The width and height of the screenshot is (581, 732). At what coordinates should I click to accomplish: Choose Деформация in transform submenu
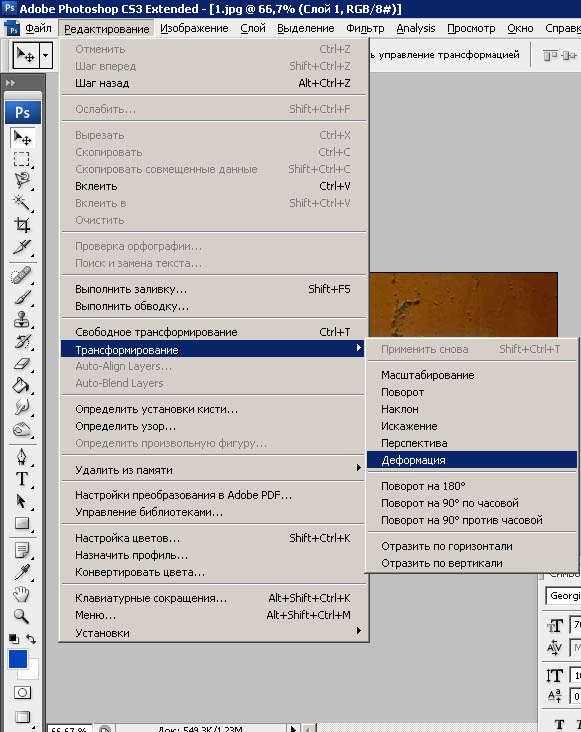click(472, 460)
